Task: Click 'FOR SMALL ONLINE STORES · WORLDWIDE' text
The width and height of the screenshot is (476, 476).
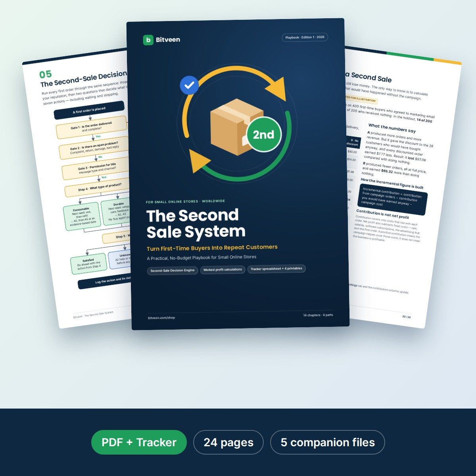Action: coord(185,202)
